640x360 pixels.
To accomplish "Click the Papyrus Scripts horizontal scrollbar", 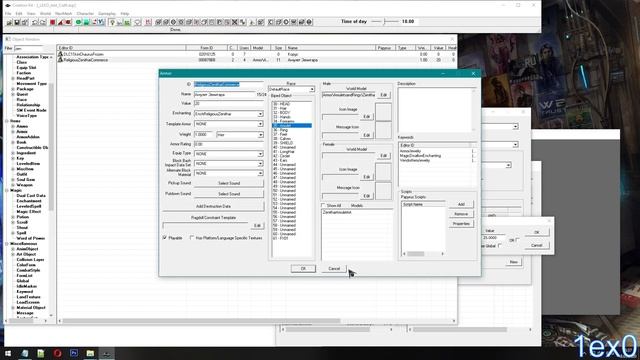I will pyautogui.click(x=423, y=254).
